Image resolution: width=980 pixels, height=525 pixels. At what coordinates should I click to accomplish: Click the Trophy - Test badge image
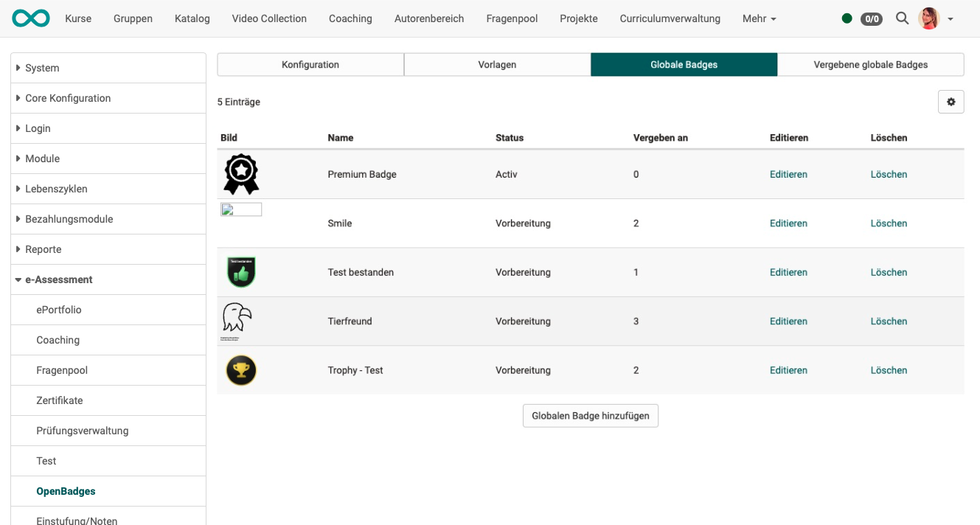[x=241, y=370]
